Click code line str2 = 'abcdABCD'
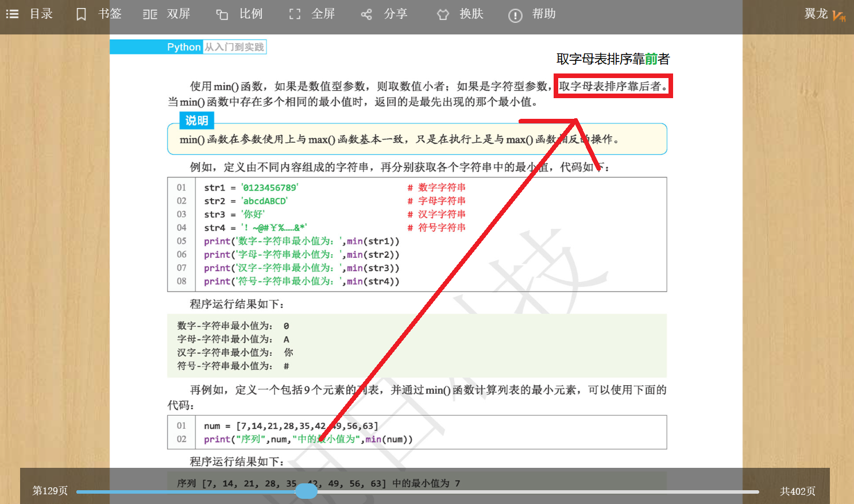The height and width of the screenshot is (504, 854). (246, 201)
